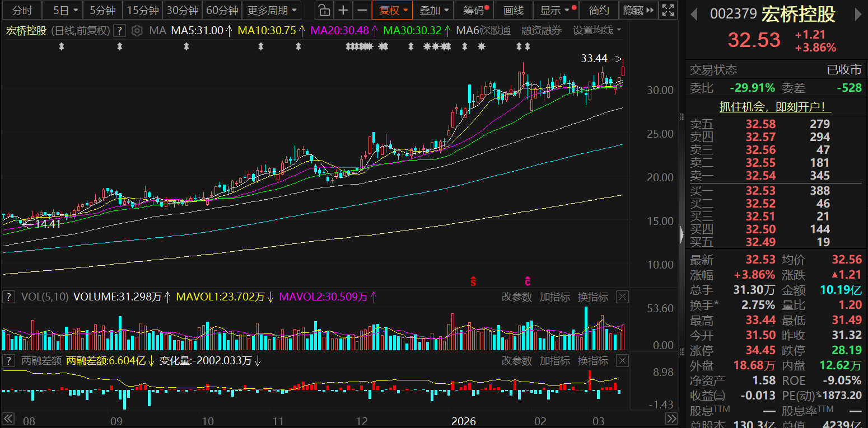Switch to 分时 chart tab
The image size is (868, 428).
(x=22, y=10)
